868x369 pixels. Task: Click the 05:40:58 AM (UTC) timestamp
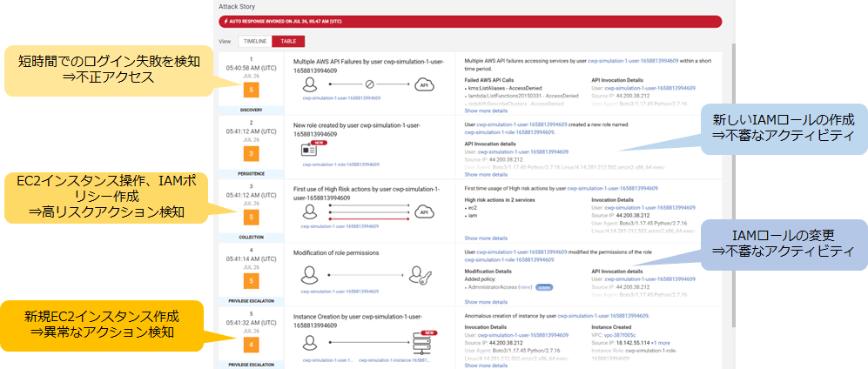click(x=252, y=68)
